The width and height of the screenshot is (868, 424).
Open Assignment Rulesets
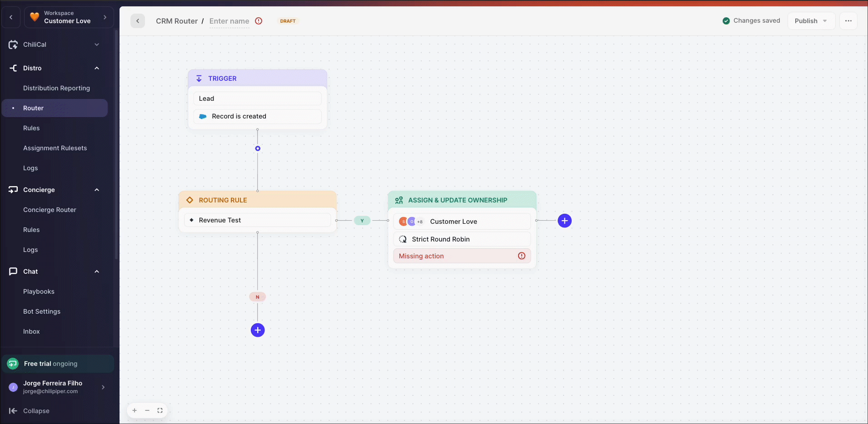(55, 148)
